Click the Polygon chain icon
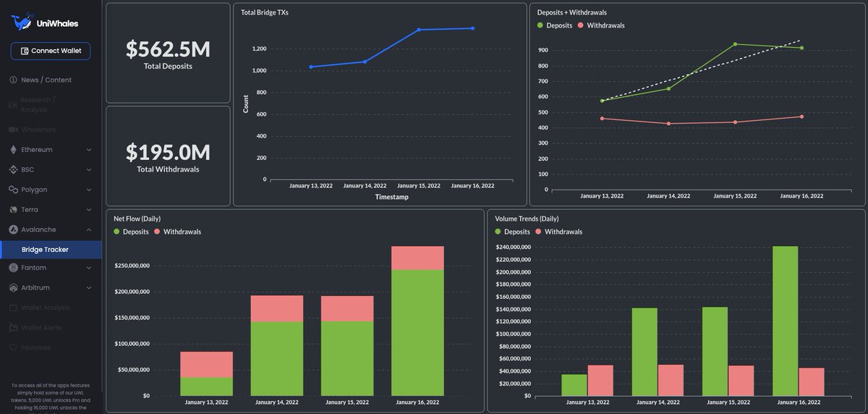This screenshot has height=414, width=868. pyautogui.click(x=13, y=190)
